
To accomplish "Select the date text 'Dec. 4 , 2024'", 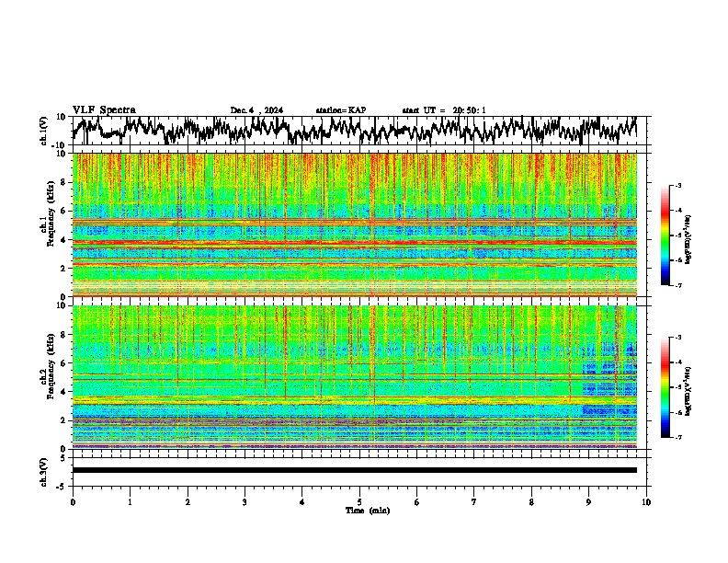I will pos(256,110).
